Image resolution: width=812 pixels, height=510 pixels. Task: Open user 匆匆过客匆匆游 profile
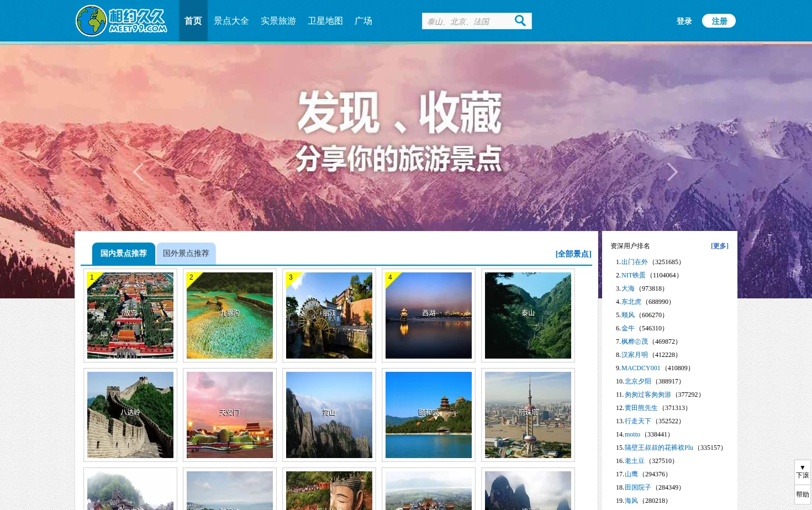tap(647, 395)
